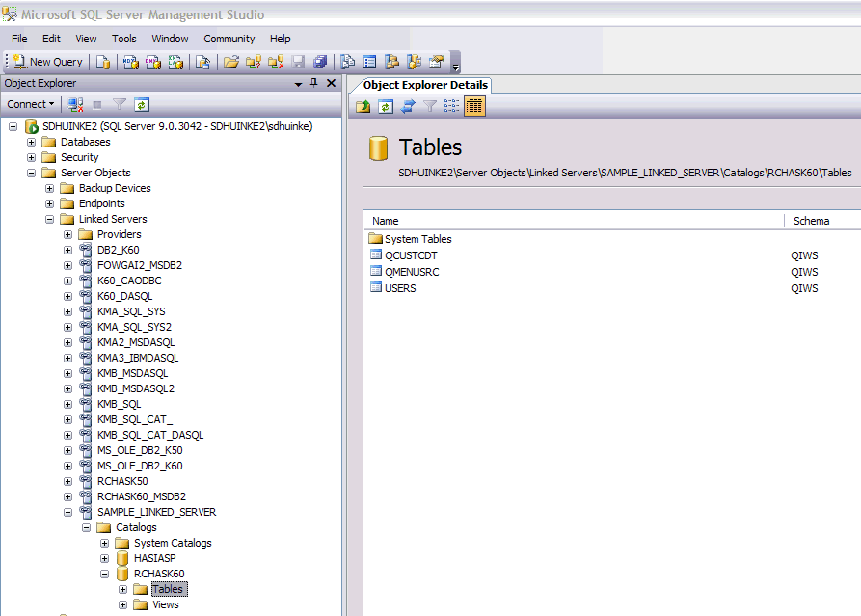Open the Help menu
Viewport: 861px width, 616px height.
(280, 39)
